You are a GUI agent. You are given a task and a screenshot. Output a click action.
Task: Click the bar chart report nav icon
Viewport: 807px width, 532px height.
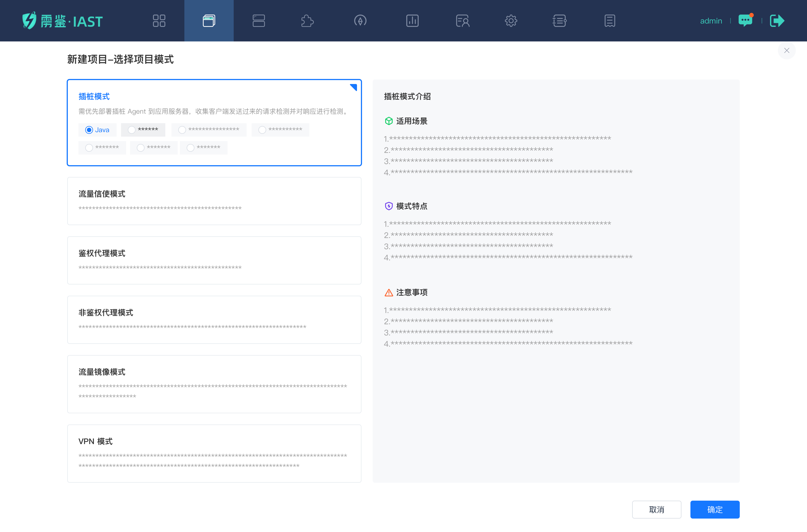[412, 21]
